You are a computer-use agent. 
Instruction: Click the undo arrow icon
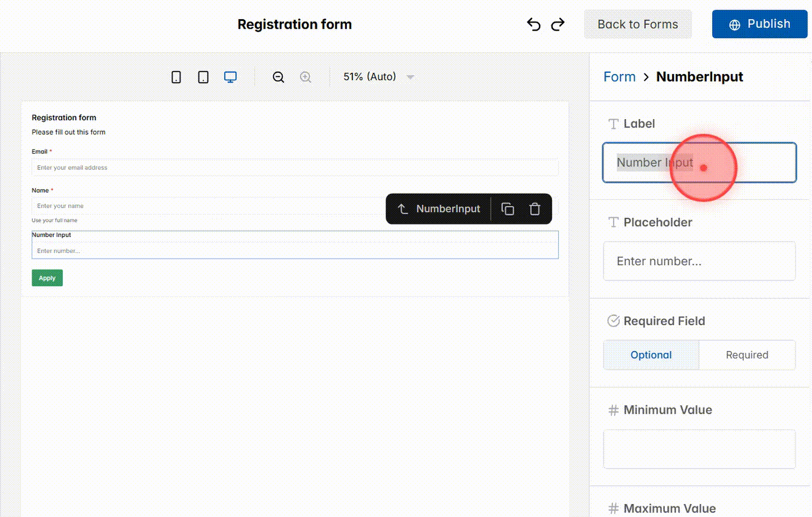[533, 24]
